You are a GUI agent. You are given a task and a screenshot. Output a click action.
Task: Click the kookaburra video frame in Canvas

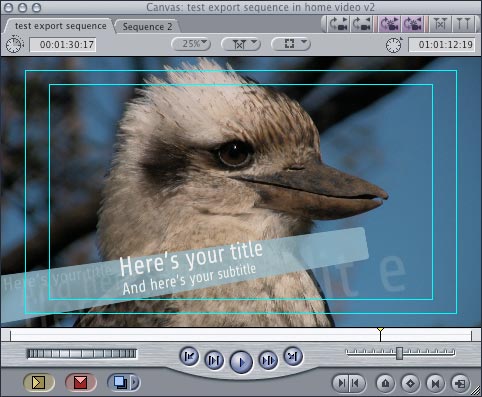[241, 192]
